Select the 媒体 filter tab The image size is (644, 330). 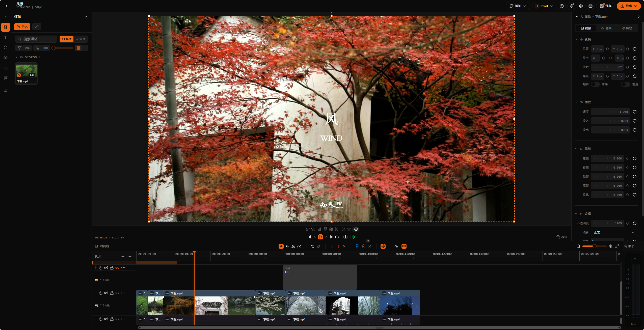(67, 39)
